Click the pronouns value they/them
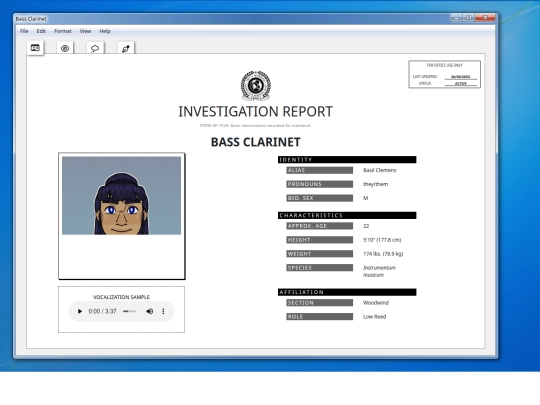Viewport: 540px width, 405px height. pos(375,184)
